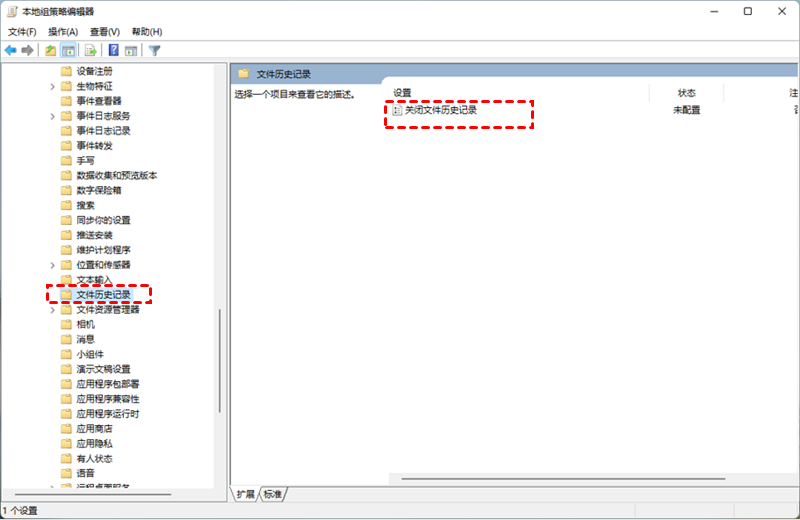
Task: Click the Back arrow toolbar icon
Action: coord(11,50)
